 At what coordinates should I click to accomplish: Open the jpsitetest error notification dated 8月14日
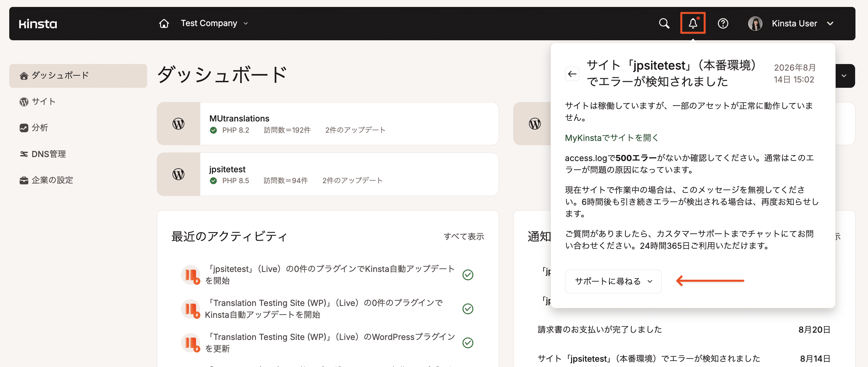click(684, 358)
